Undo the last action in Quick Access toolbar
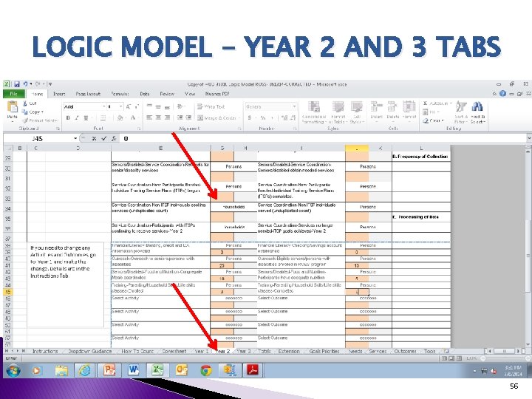The image size is (532, 399). pyautogui.click(x=25, y=83)
